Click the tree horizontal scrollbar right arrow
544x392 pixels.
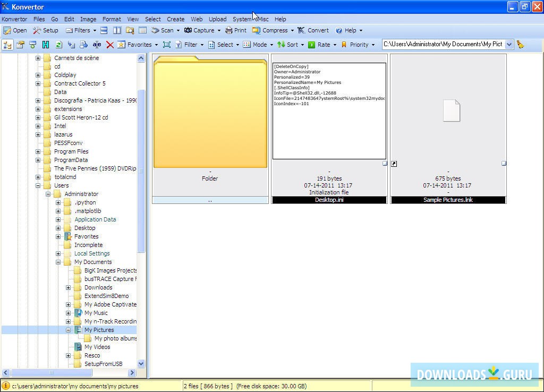pos(132,372)
